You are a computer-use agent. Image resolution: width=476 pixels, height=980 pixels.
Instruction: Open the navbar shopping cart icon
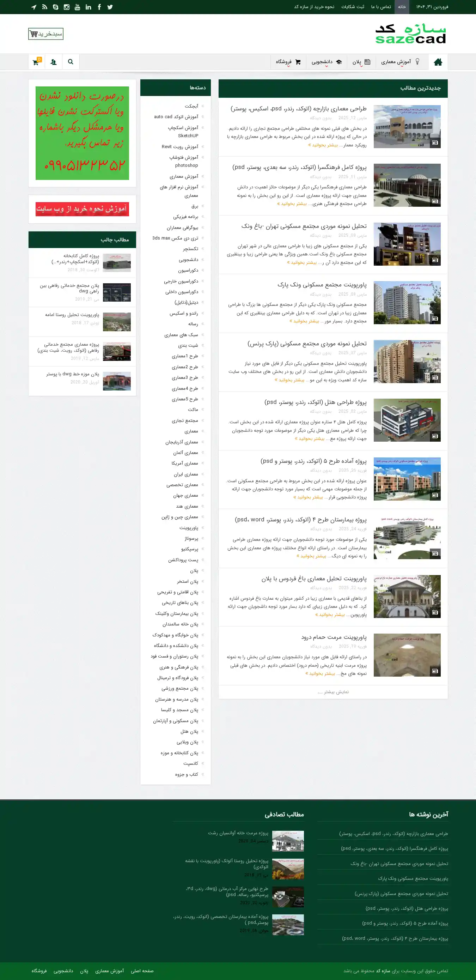tap(36, 62)
